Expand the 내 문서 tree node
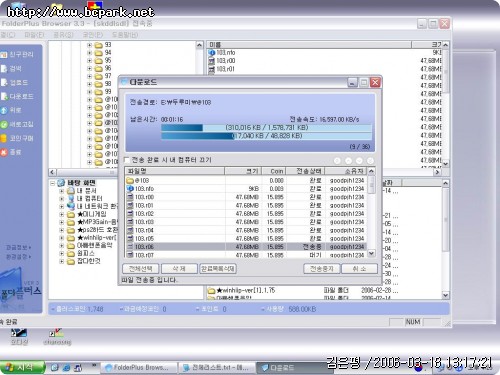This screenshot has width=500, height=375. [x=62, y=191]
